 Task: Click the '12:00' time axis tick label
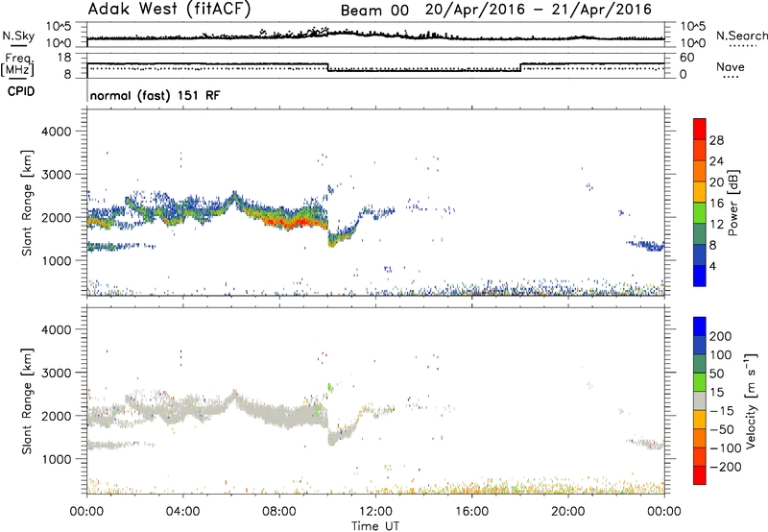tap(375, 512)
